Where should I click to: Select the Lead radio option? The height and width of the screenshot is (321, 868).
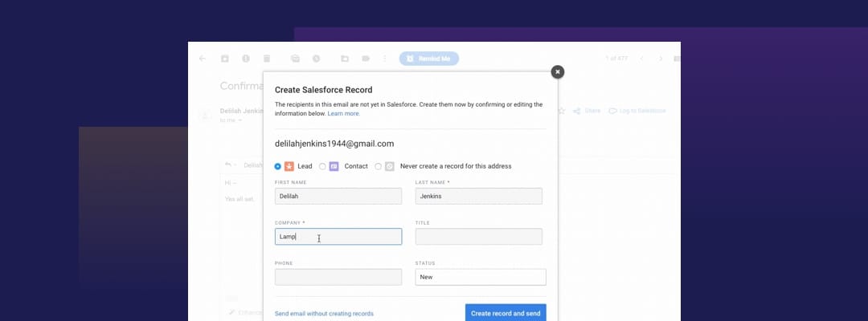(278, 166)
